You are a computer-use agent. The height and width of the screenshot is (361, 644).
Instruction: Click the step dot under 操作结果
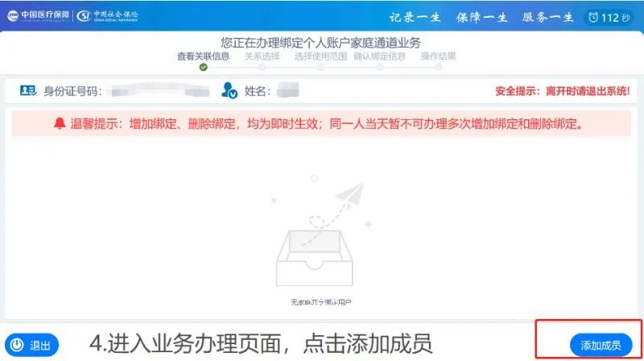coord(439,68)
